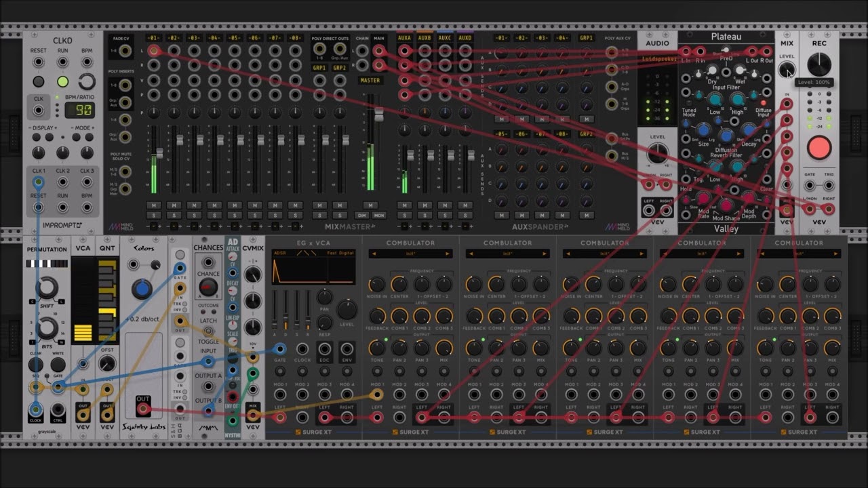Select next preset on leftmost Combulator

coord(448,254)
